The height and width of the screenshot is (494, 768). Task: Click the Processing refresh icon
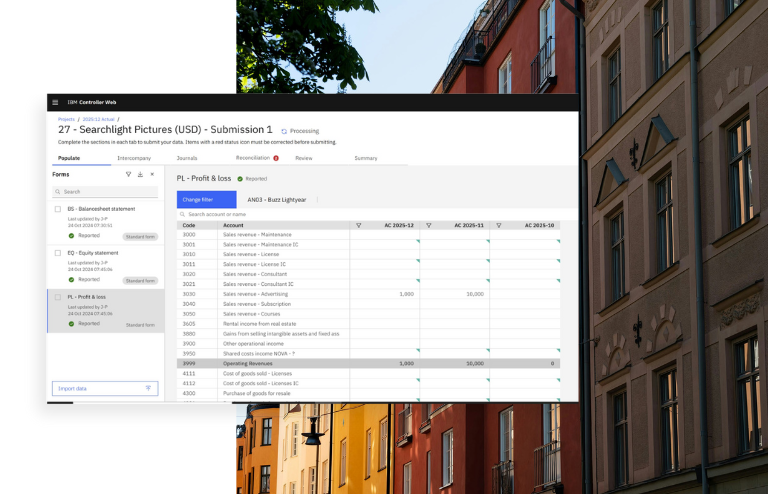coord(284,131)
